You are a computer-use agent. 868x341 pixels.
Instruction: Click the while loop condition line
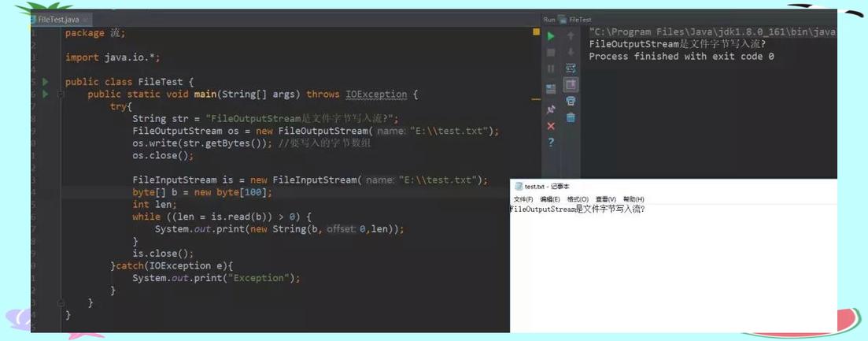(x=223, y=217)
